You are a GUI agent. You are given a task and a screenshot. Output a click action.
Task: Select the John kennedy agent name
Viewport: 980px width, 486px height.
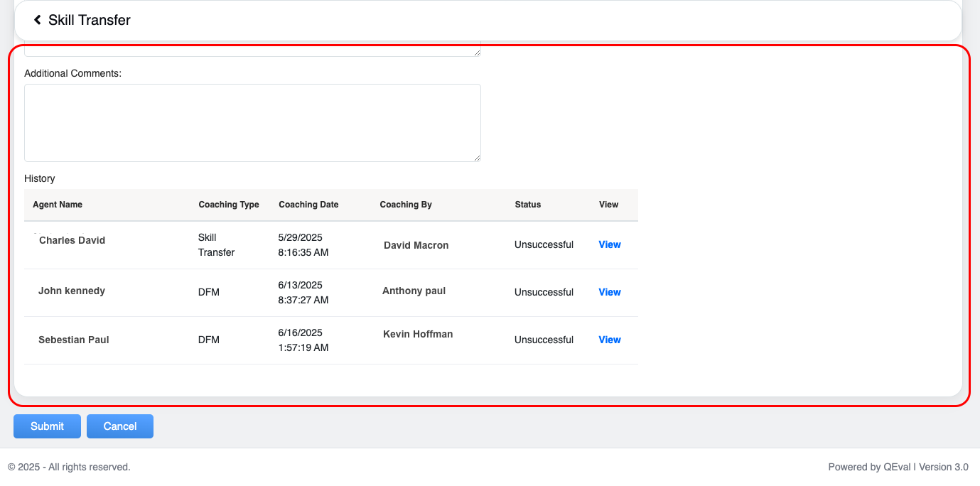(72, 291)
